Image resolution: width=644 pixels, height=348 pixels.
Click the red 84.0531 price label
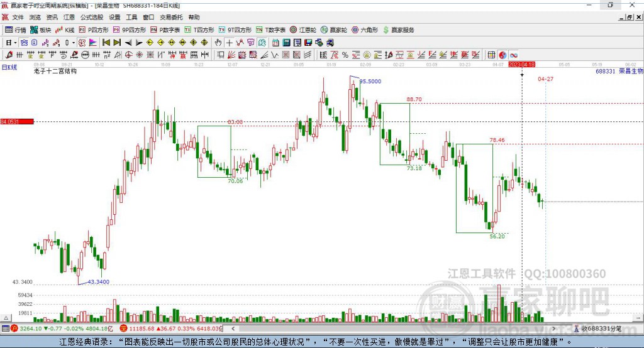[17, 121]
